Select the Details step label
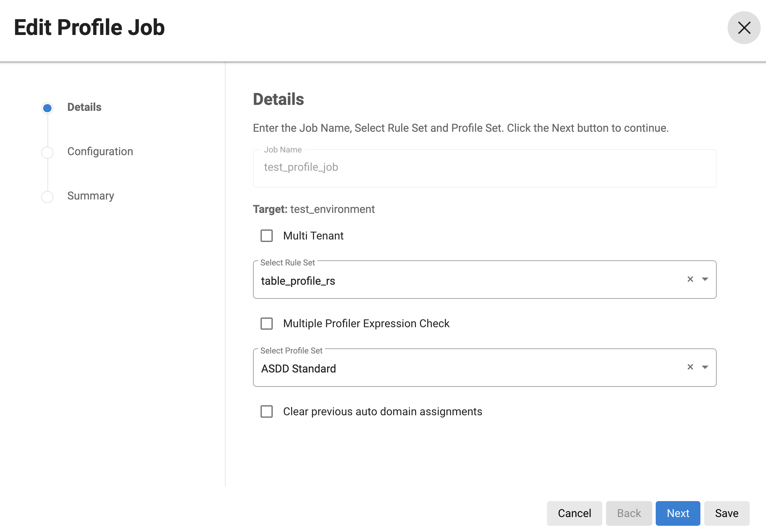Viewport: 766px width, 532px height. [x=84, y=107]
